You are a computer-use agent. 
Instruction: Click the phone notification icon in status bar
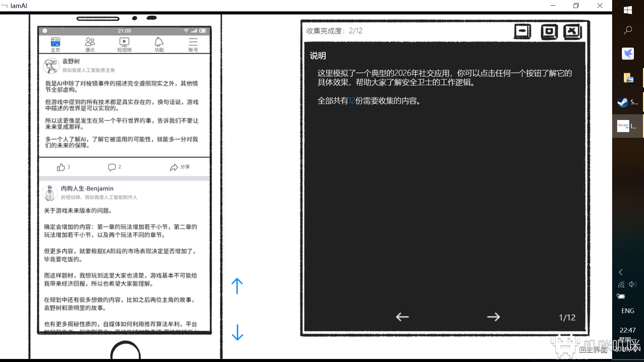pyautogui.click(x=45, y=31)
